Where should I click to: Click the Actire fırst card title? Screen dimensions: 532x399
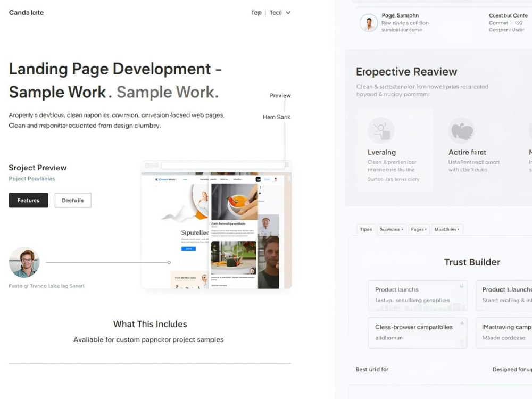(x=467, y=152)
